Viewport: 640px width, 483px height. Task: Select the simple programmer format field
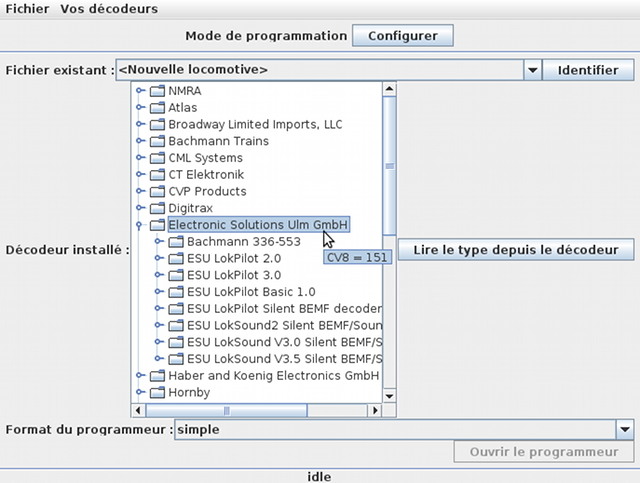(395, 429)
